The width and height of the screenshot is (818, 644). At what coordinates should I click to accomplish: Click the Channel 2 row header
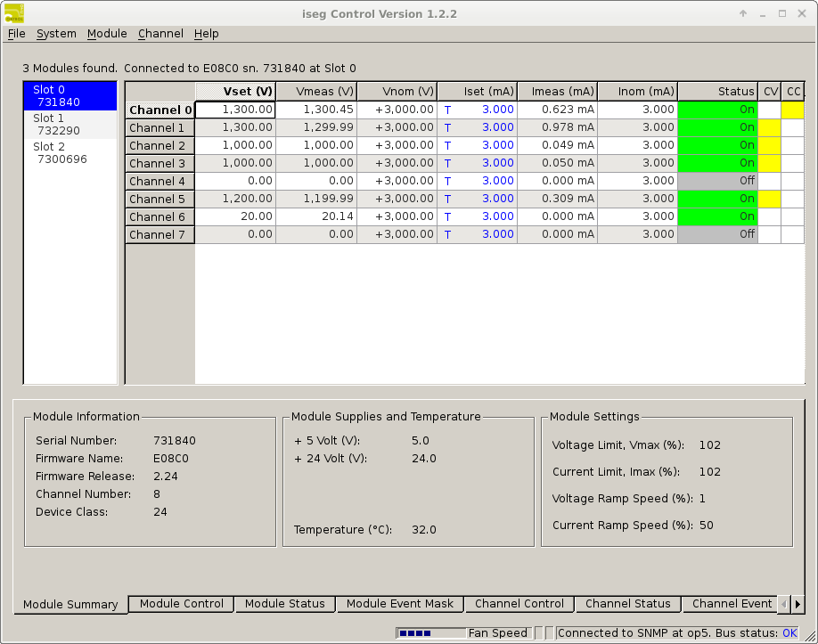[x=160, y=145]
